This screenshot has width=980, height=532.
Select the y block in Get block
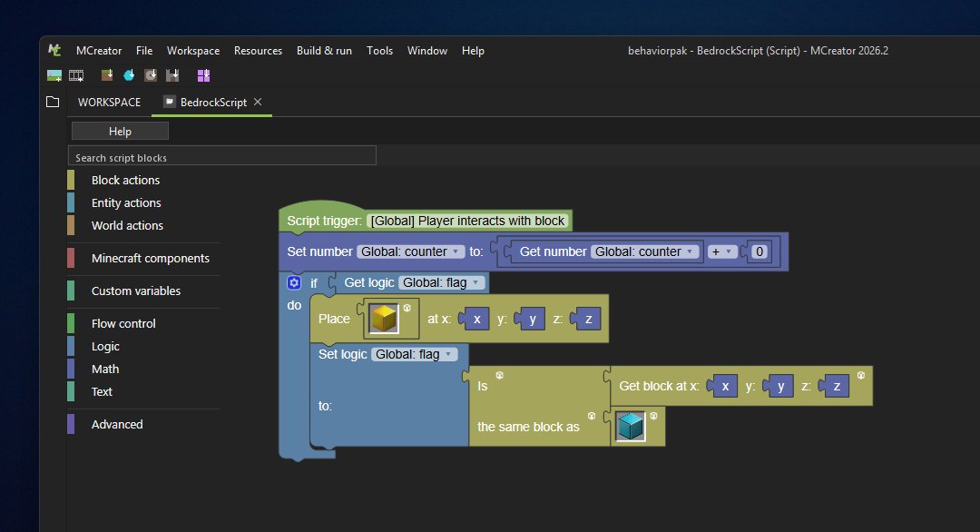pyautogui.click(x=780, y=386)
